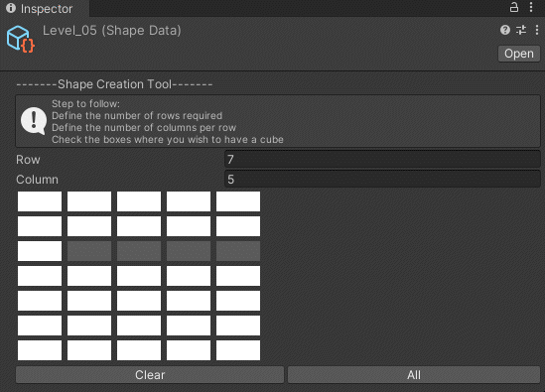545x392 pixels.
Task: Click the Clear button
Action: (x=150, y=374)
